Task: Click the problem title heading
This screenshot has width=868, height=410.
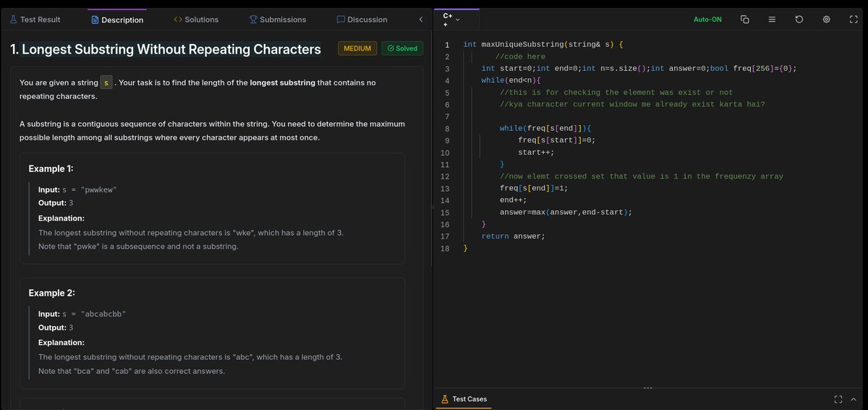Action: pos(166,49)
